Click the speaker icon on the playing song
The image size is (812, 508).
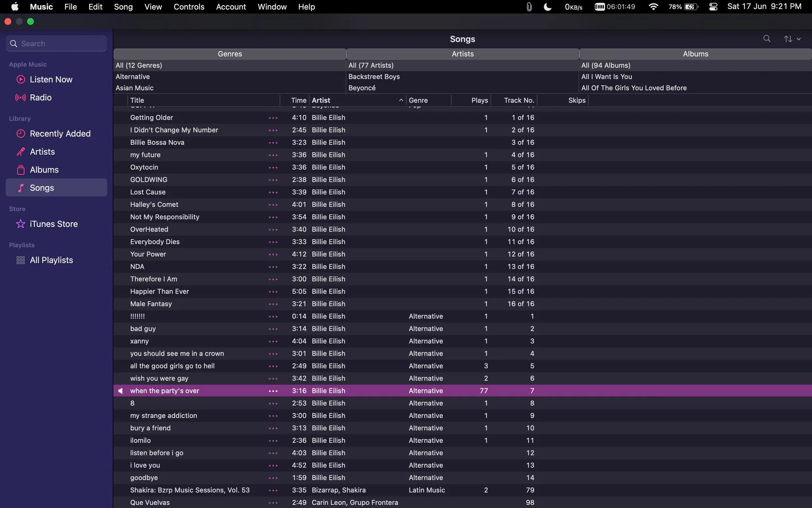point(121,391)
